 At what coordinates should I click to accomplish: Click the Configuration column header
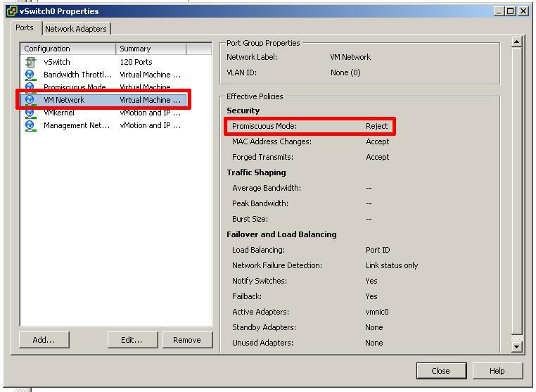[68, 49]
